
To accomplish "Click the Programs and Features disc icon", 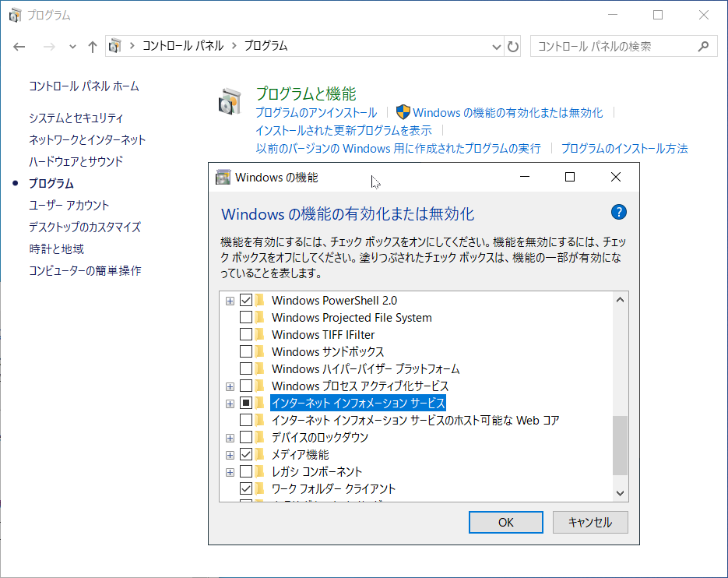I will tap(228, 102).
